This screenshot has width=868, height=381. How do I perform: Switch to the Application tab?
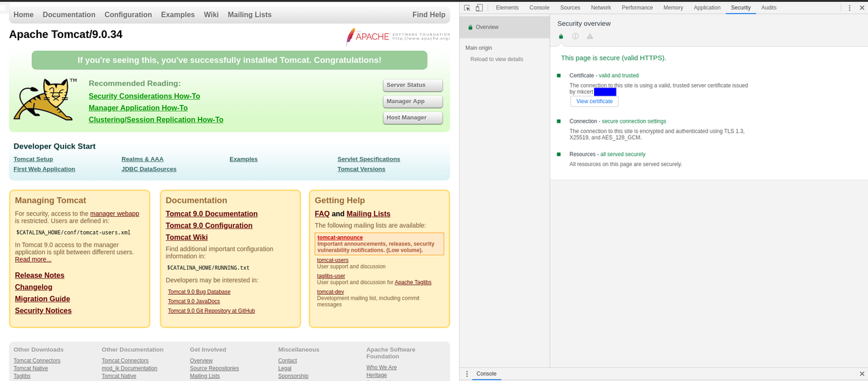click(707, 7)
